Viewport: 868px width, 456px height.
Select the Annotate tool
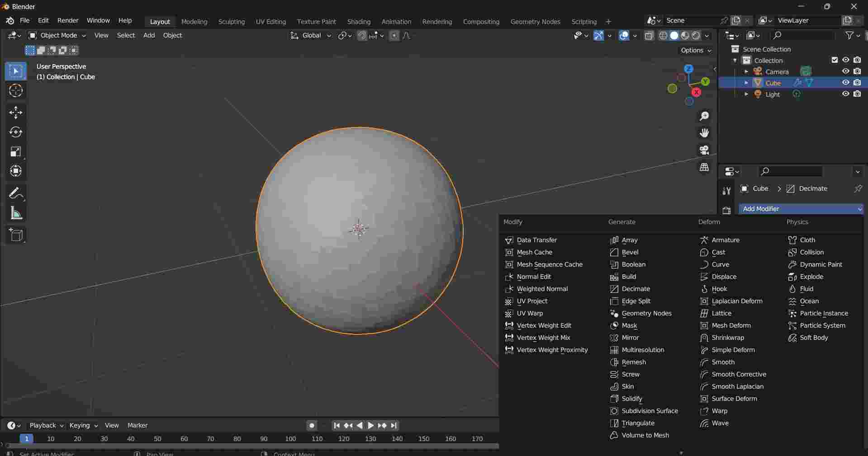point(16,193)
